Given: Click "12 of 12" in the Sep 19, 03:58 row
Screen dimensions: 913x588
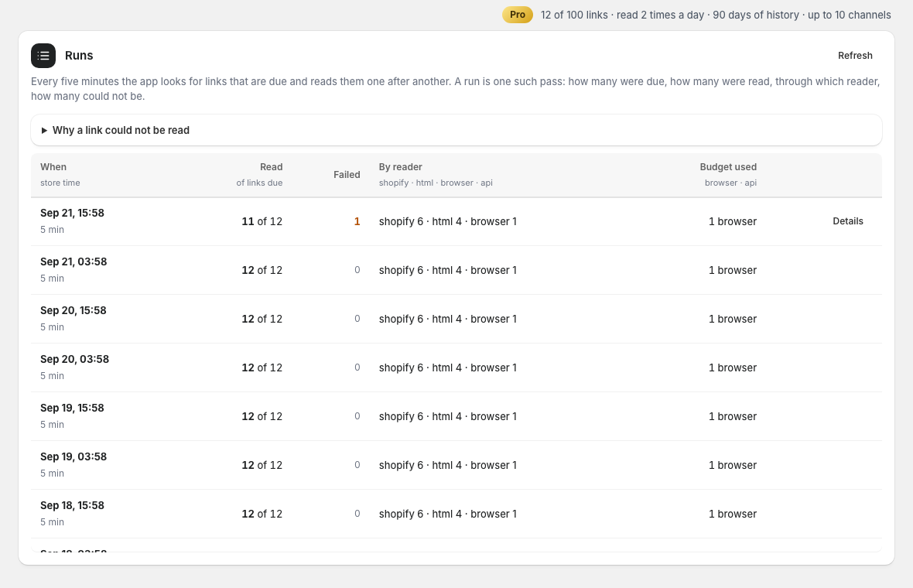Looking at the screenshot, I should pos(262,466).
